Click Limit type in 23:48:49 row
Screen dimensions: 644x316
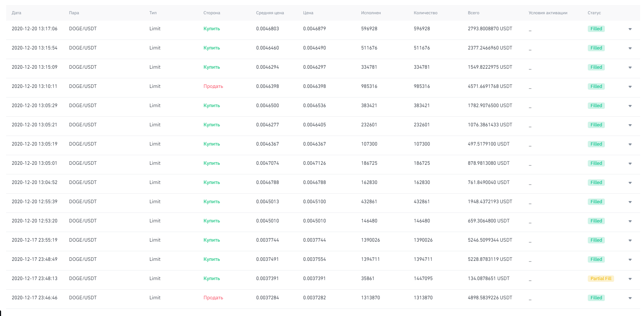tap(155, 259)
